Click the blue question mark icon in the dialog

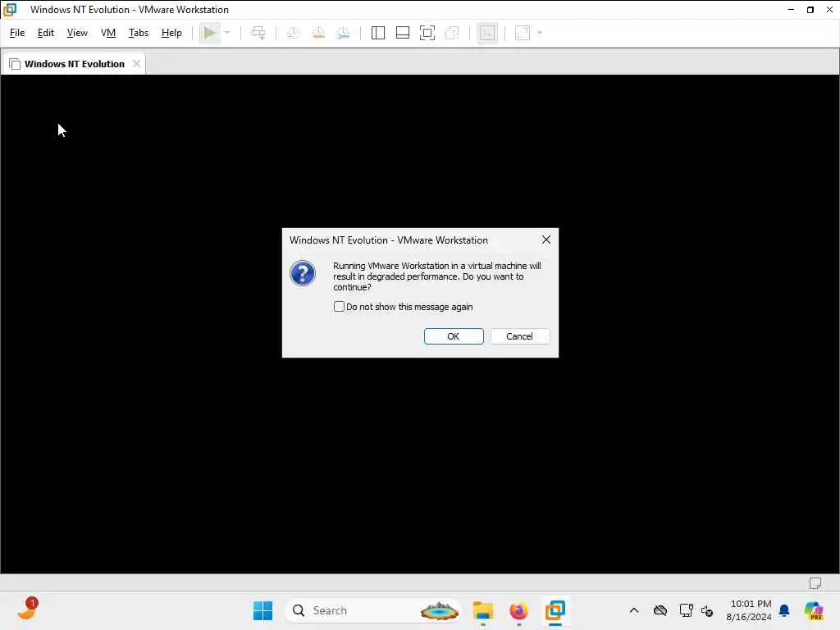[x=303, y=273]
